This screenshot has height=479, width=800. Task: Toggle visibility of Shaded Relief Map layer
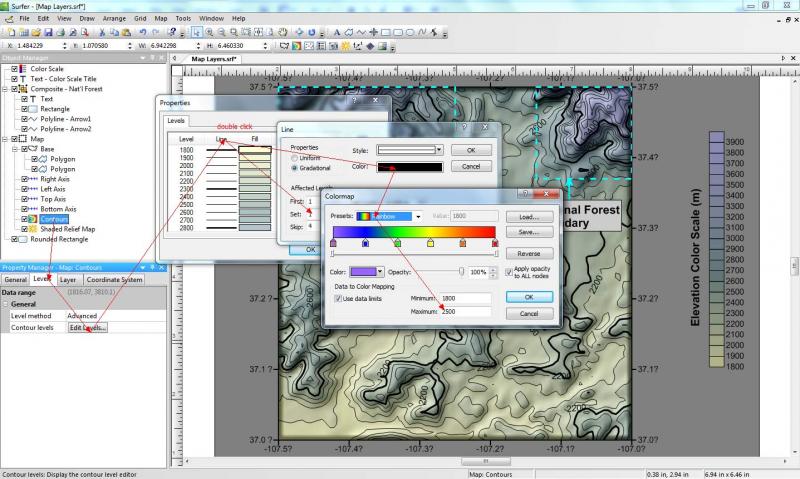tap(24, 229)
